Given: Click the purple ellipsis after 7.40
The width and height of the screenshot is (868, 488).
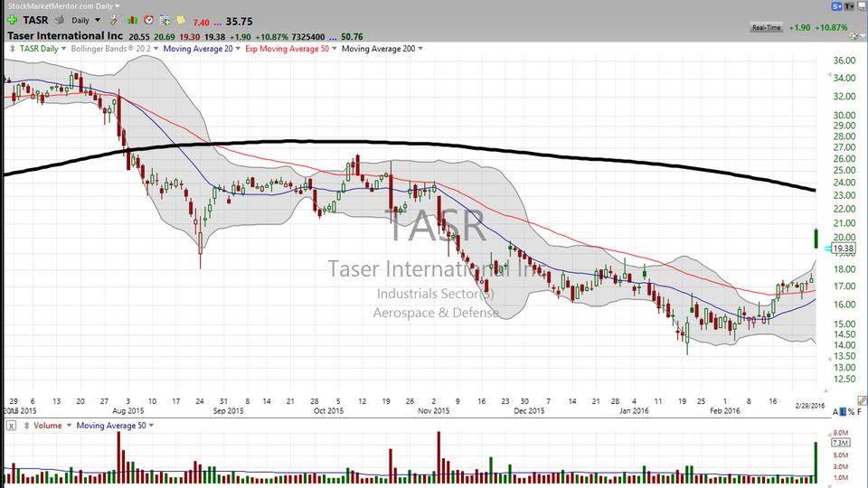Looking at the screenshot, I should (x=218, y=23).
